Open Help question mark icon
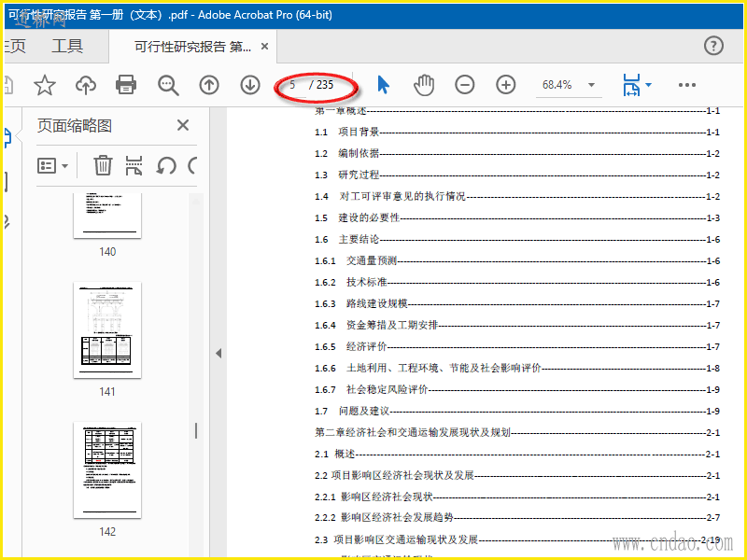This screenshot has width=747, height=560. (713, 46)
